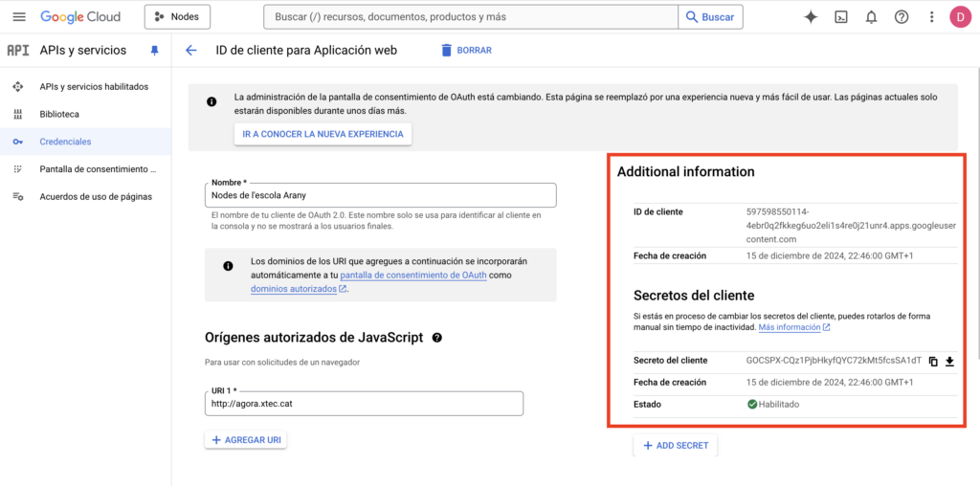
Task: Open Acuerdos de uso de páginas
Action: point(96,197)
